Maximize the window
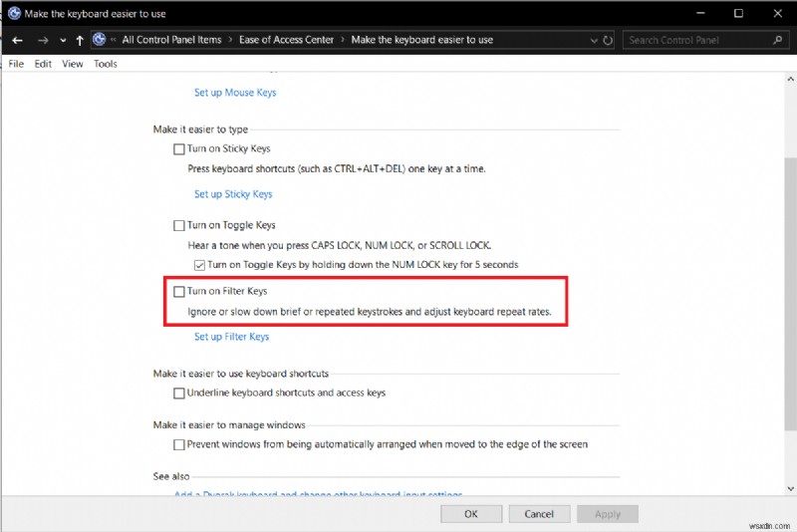This screenshot has height=532, width=797. coord(738,13)
